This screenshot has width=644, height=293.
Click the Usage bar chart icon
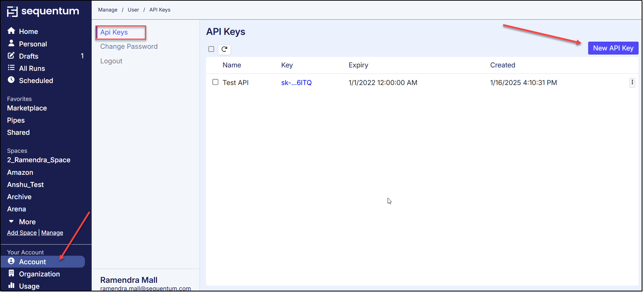[11, 285]
